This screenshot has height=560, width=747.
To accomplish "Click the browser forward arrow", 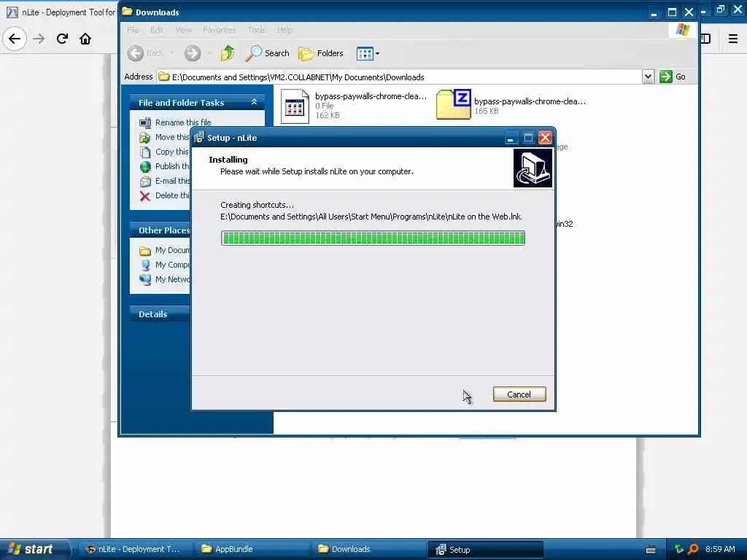I will point(39,39).
